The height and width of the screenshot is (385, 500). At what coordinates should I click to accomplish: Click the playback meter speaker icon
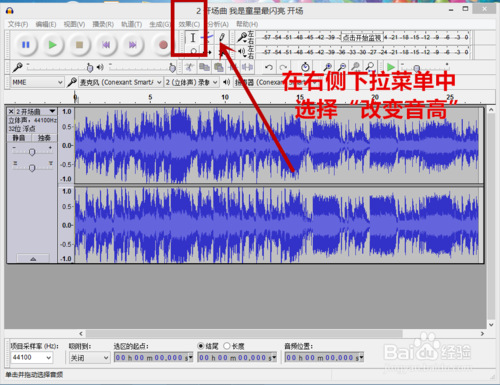point(242,51)
